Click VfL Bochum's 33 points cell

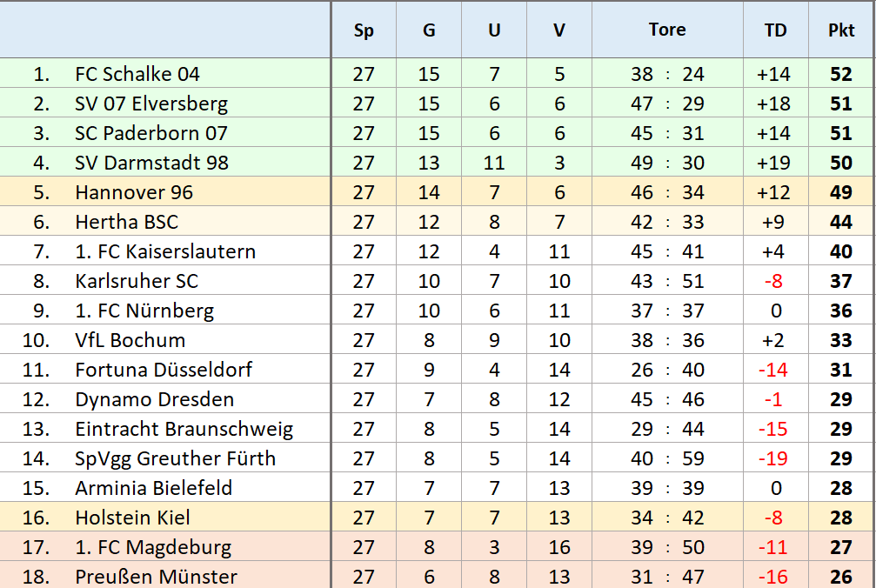click(841, 340)
